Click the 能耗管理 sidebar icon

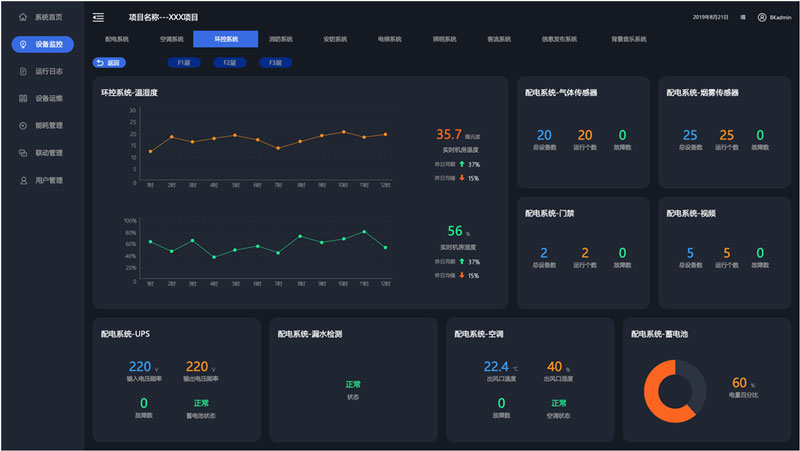23,126
